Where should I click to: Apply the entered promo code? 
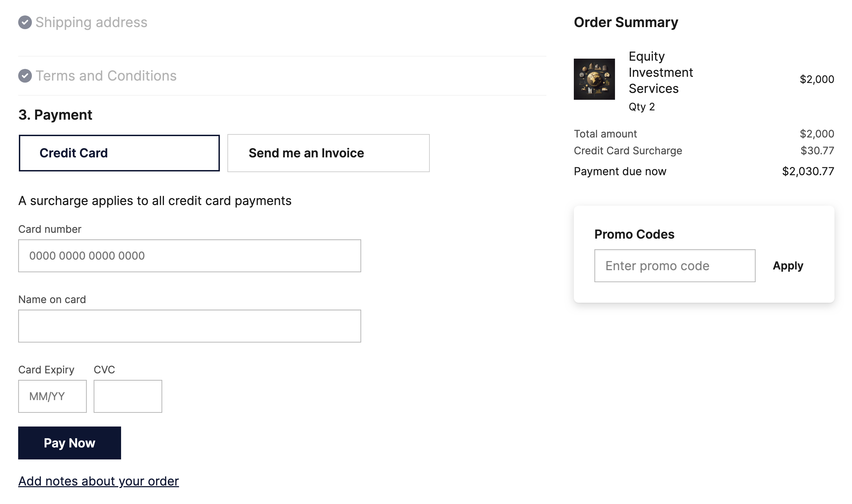(x=788, y=265)
